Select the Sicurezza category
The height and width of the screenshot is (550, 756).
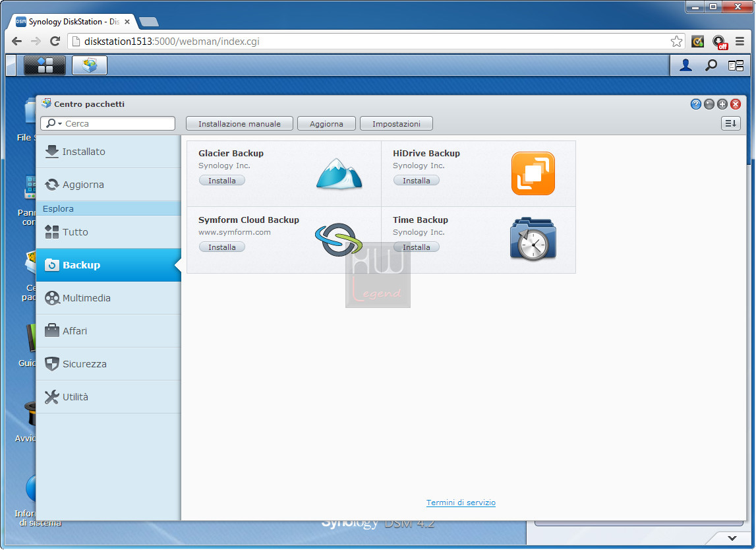pyautogui.click(x=109, y=364)
